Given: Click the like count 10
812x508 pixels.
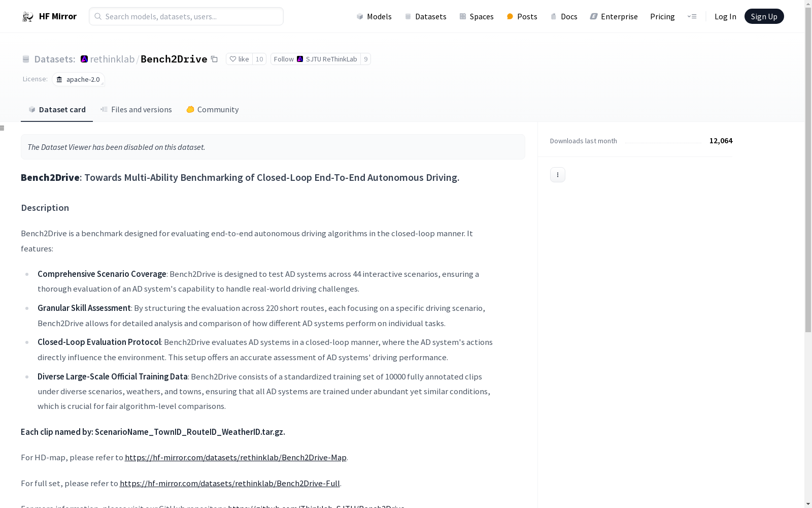Looking at the screenshot, I should pyautogui.click(x=259, y=59).
